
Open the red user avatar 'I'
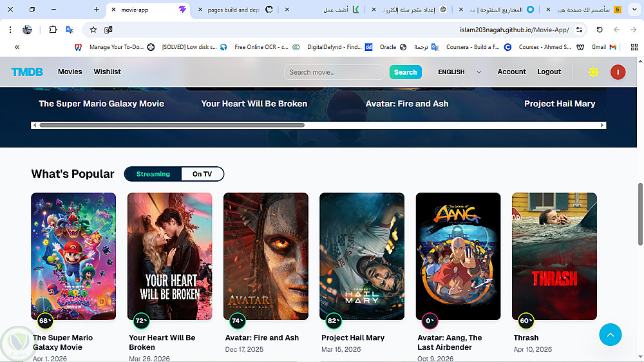click(x=618, y=72)
